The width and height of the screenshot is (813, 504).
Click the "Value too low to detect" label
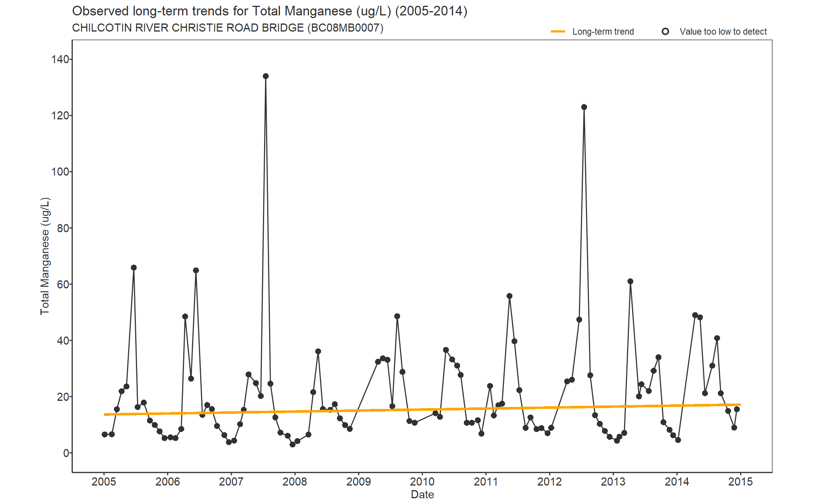[723, 32]
